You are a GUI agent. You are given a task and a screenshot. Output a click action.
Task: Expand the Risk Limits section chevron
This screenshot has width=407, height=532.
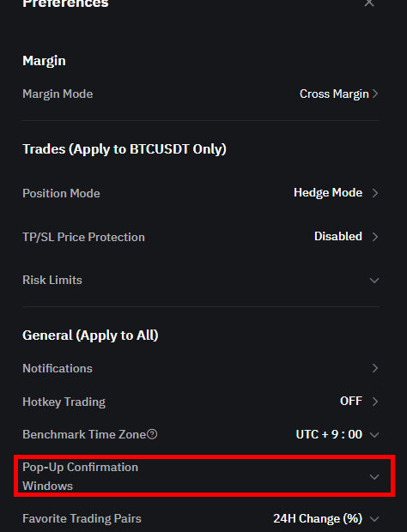(374, 281)
